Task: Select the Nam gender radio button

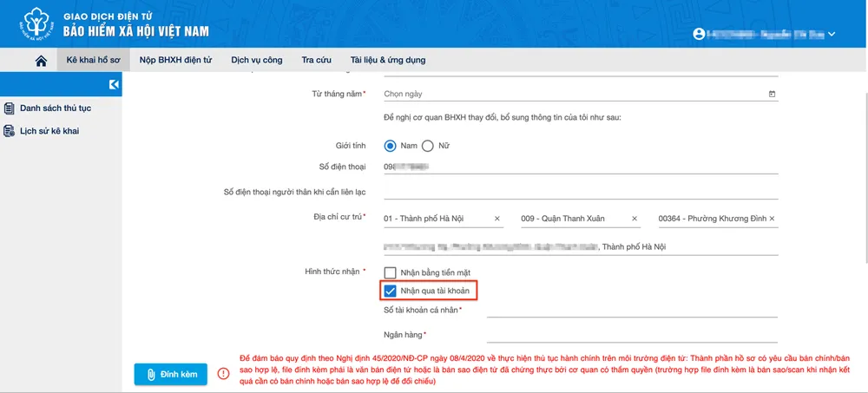Action: point(391,146)
